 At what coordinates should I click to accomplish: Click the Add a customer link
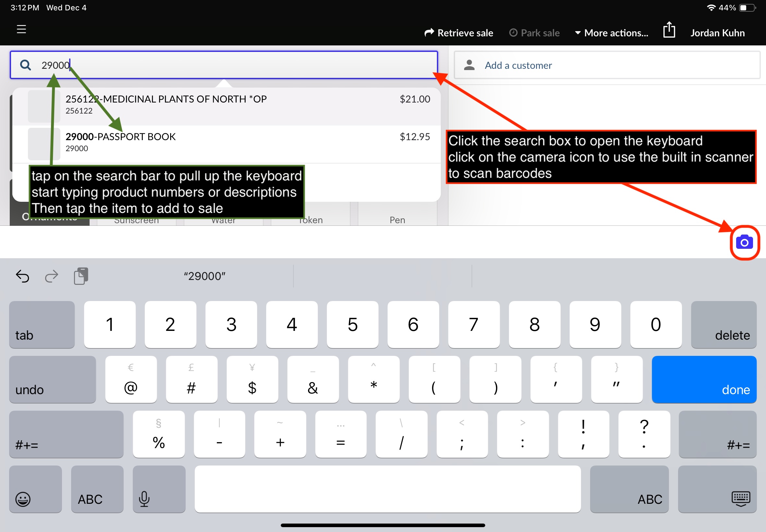[x=518, y=65]
